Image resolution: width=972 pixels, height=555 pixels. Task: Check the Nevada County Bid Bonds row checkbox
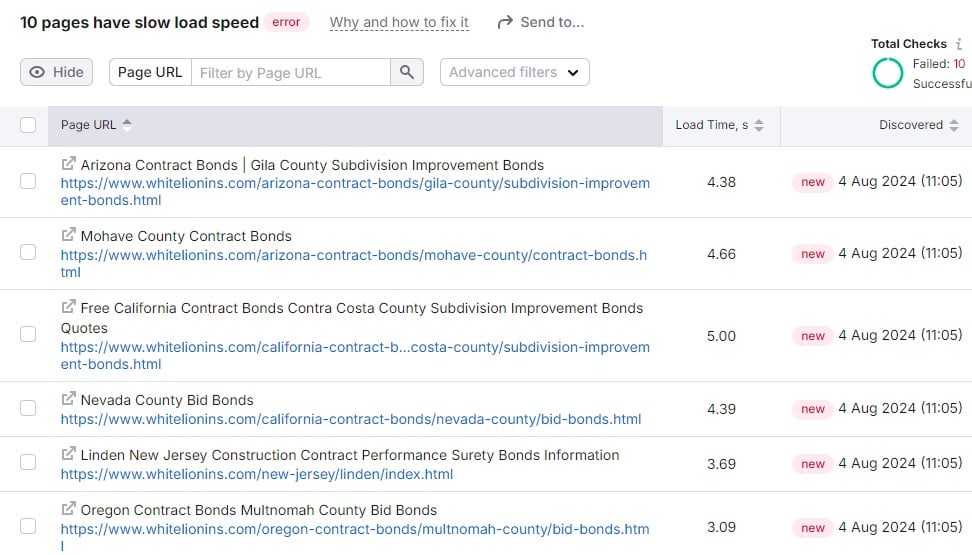(x=28, y=408)
